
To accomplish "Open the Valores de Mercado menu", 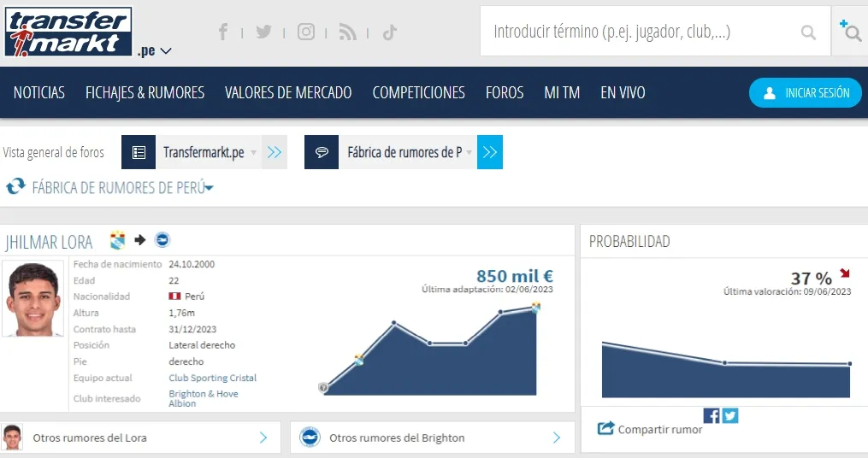I will (x=288, y=92).
